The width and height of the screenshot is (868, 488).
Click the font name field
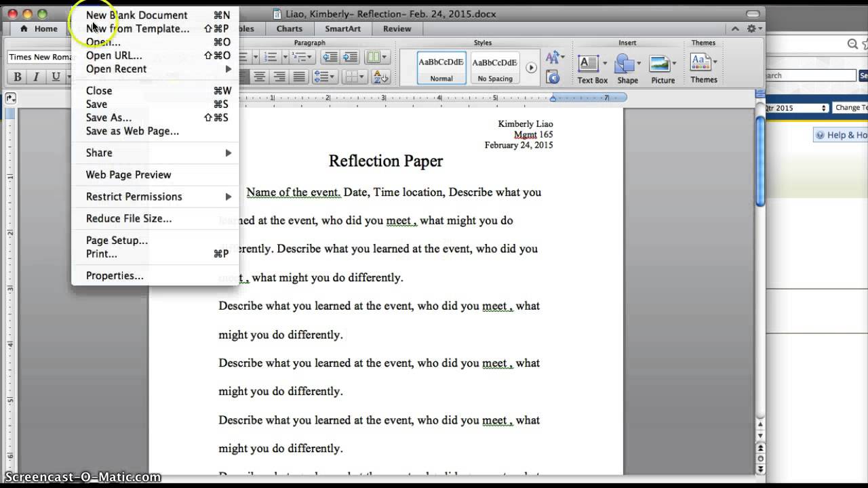(39, 57)
